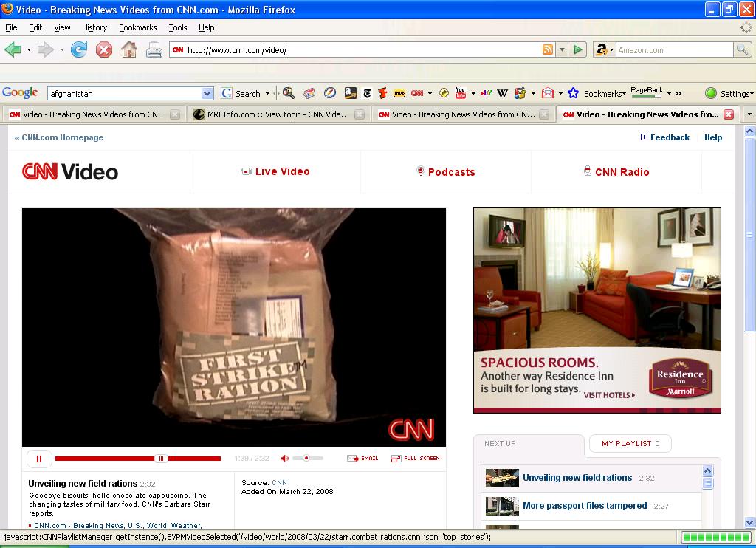This screenshot has width=756, height=548.
Task: Click the Amazon.com search input field
Action: pos(673,50)
